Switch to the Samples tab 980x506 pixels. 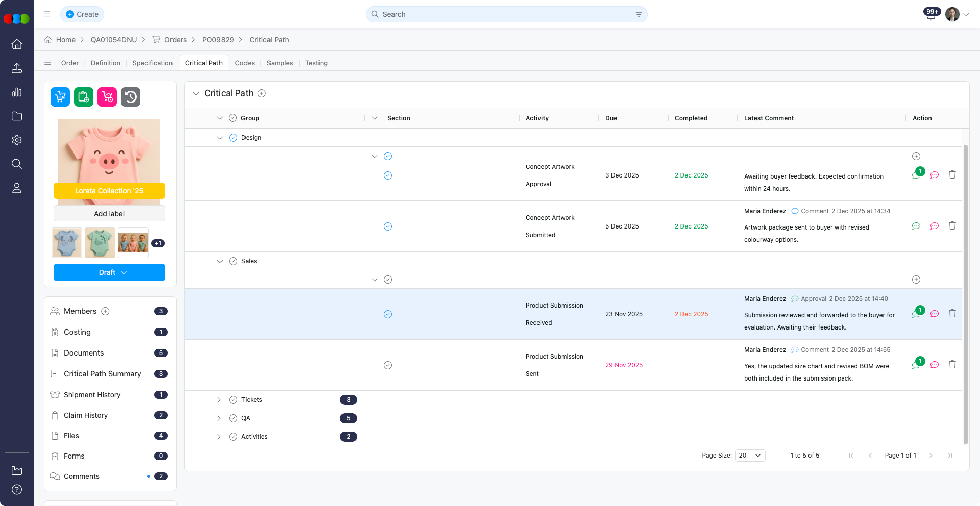280,63
